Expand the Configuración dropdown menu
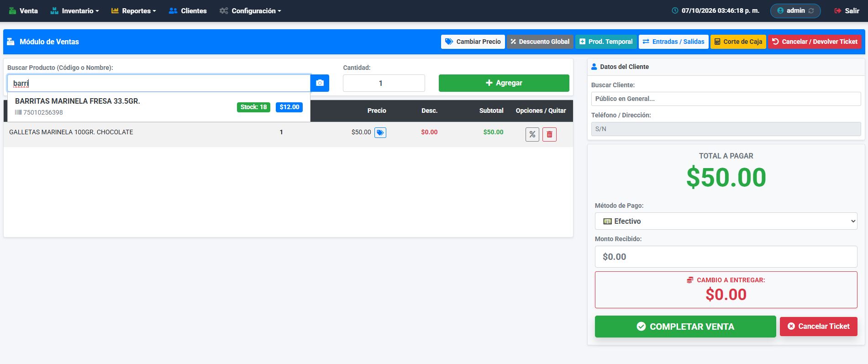This screenshot has width=868, height=364. coord(250,11)
